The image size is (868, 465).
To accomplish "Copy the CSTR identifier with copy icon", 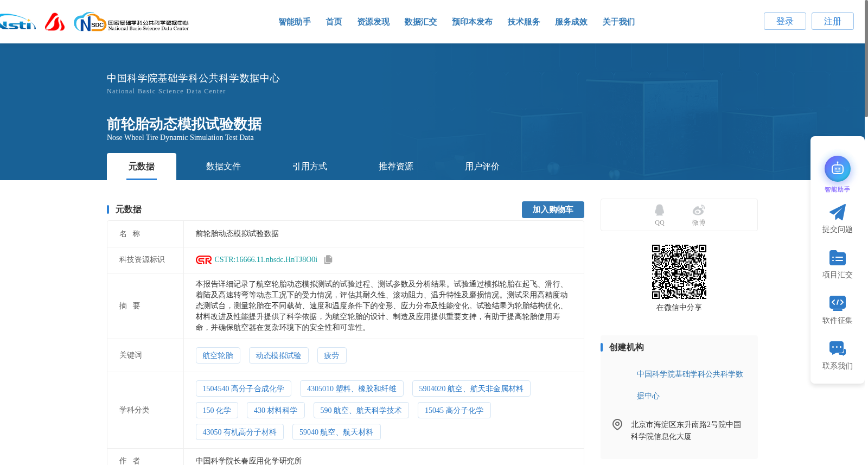I will tap(328, 260).
